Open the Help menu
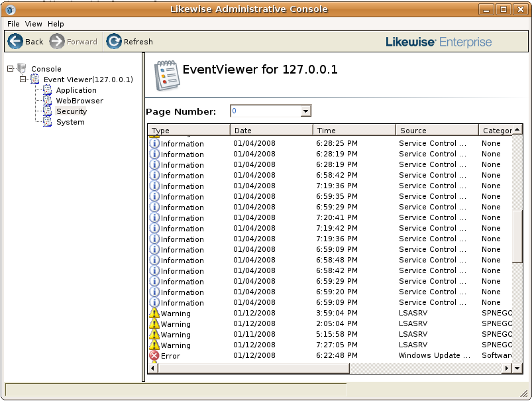The height and width of the screenshot is (401, 532). point(56,24)
